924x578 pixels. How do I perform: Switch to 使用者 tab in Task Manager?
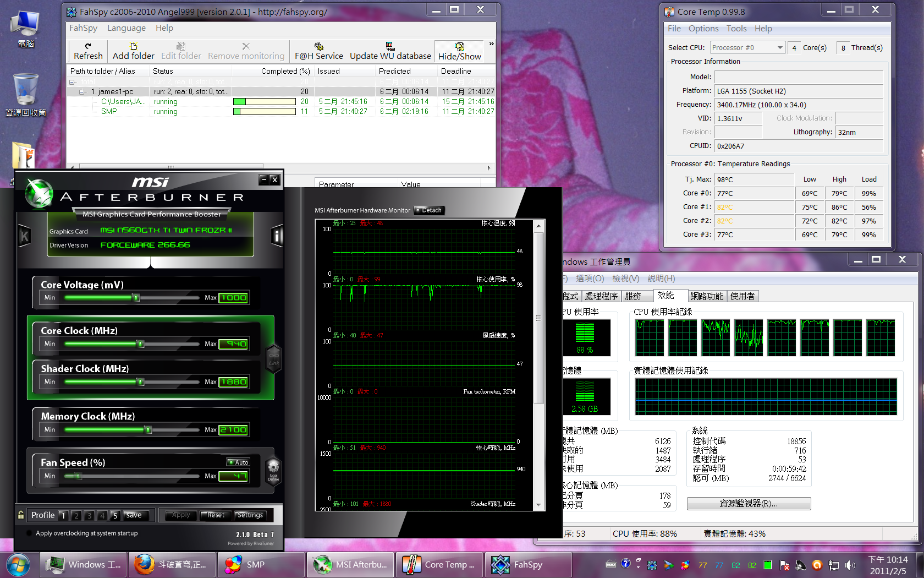[743, 296]
